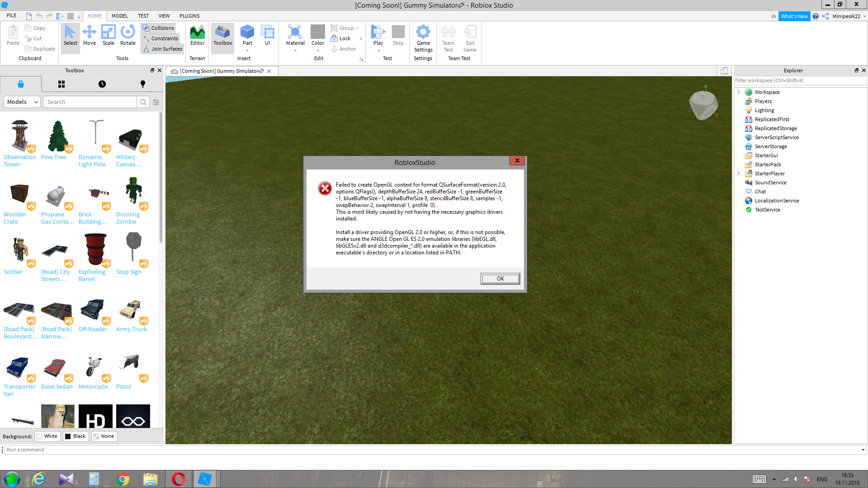Open the Toolbox Recent tab clock icon
The height and width of the screenshot is (488, 868).
102,84
